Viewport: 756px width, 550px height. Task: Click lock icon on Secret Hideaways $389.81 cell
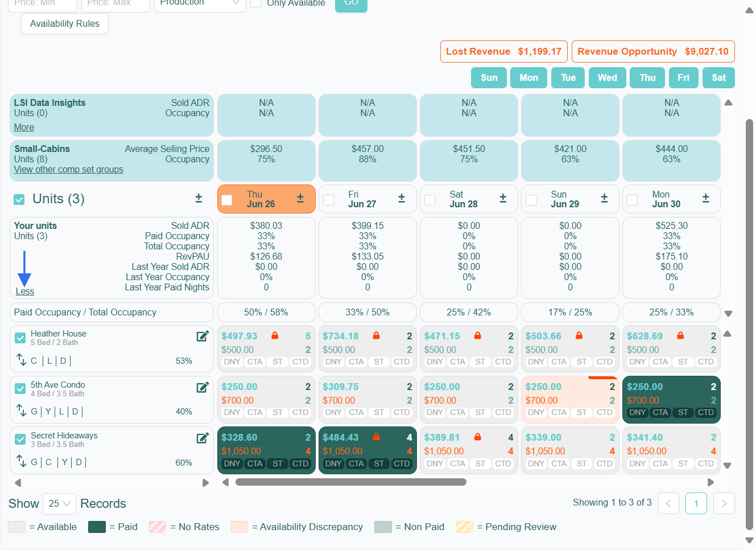tap(478, 437)
